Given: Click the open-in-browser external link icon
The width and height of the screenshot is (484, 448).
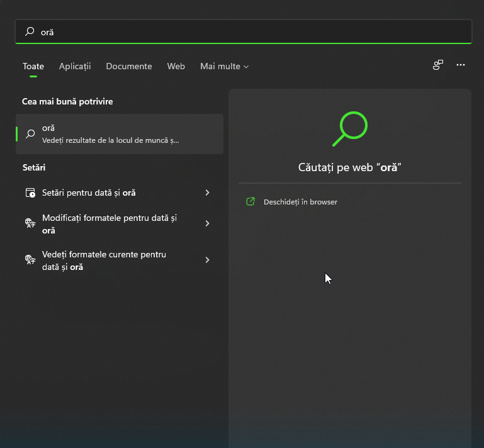Looking at the screenshot, I should (x=250, y=201).
